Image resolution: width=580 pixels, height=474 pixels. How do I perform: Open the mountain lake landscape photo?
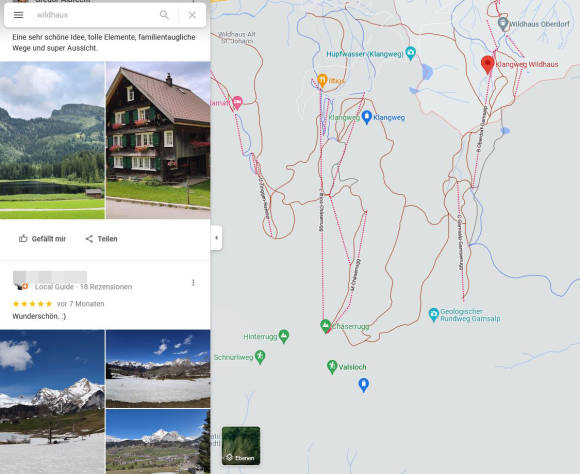(x=52, y=140)
